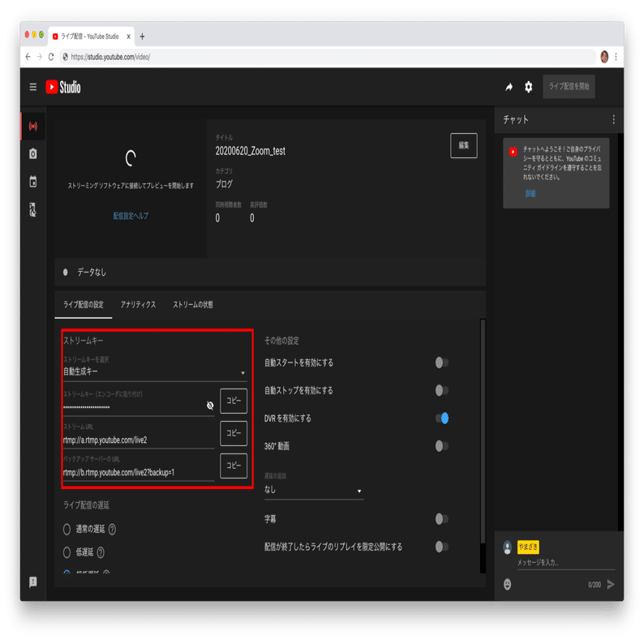
Task: Switch to ストリームの状態 tab
Action: pos(193,305)
